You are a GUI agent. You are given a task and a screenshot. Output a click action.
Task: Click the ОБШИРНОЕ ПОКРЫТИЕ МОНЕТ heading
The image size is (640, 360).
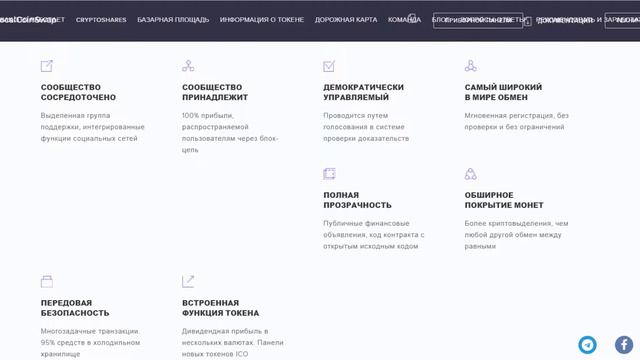click(504, 200)
